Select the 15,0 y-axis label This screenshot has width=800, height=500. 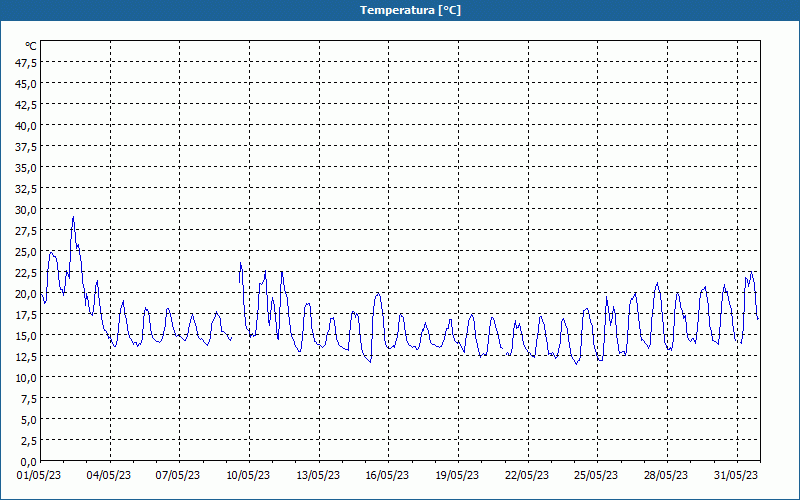(27, 336)
